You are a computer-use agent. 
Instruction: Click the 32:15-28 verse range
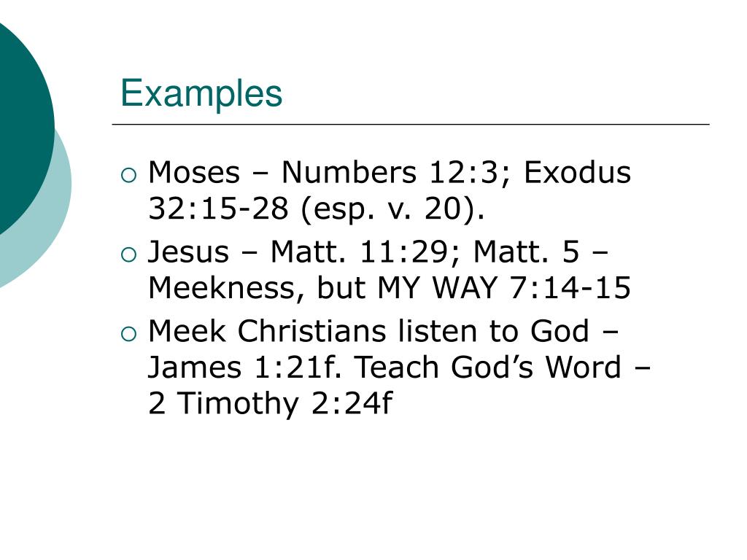pos(218,208)
